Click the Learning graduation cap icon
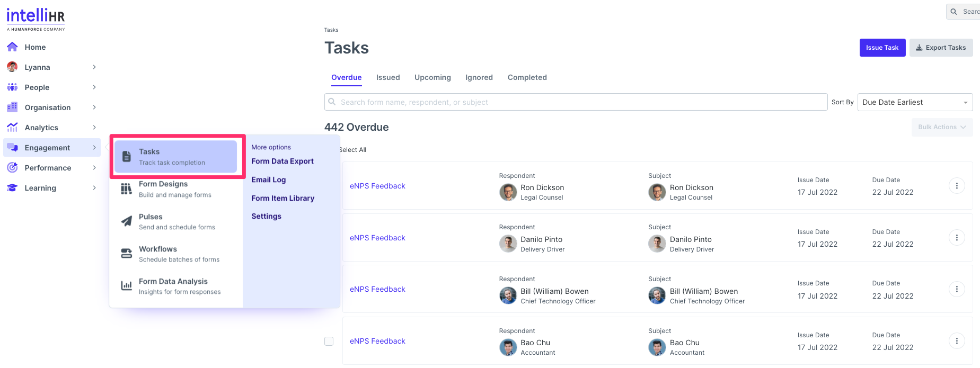 (12, 188)
